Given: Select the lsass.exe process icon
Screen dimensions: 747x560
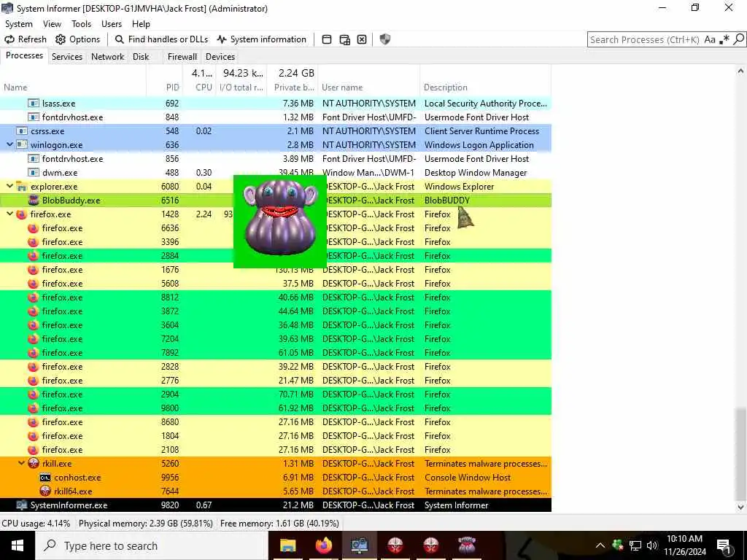Looking at the screenshot, I should 34,104.
